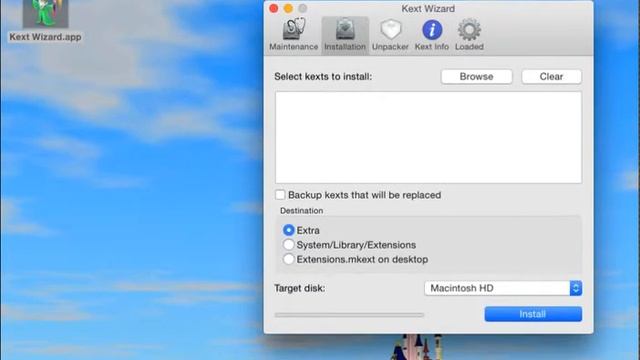The height and width of the screenshot is (360, 640).
Task: Open Kext Wizard.app desktop icon
Action: pos(45,21)
